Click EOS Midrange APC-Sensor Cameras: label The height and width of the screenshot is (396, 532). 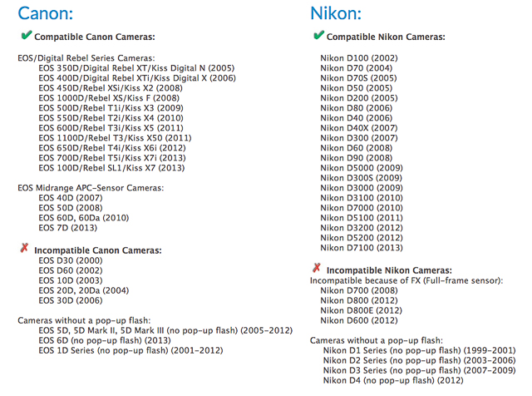(91, 188)
